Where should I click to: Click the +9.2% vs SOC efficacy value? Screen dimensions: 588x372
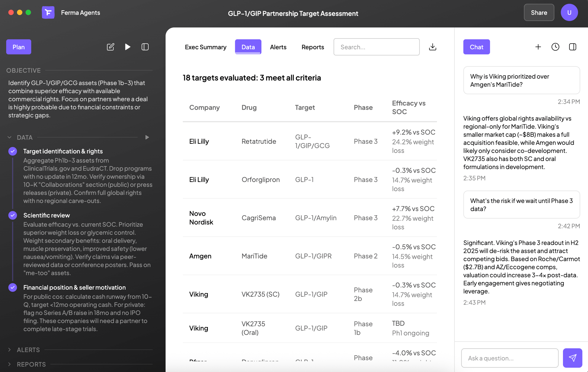(x=414, y=132)
